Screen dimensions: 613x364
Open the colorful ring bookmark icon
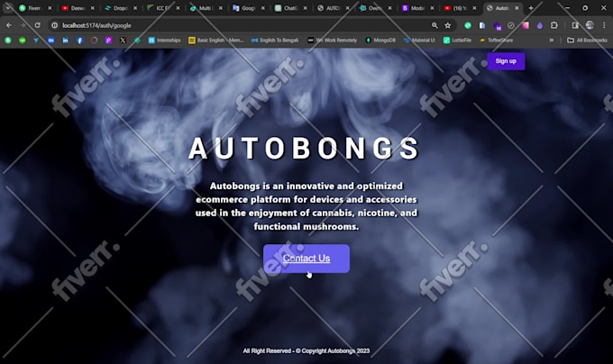[x=94, y=41]
